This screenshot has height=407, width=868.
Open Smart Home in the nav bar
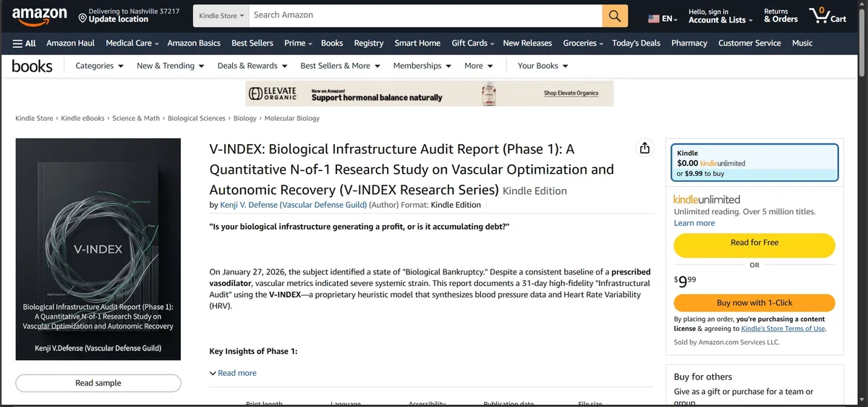click(x=417, y=43)
